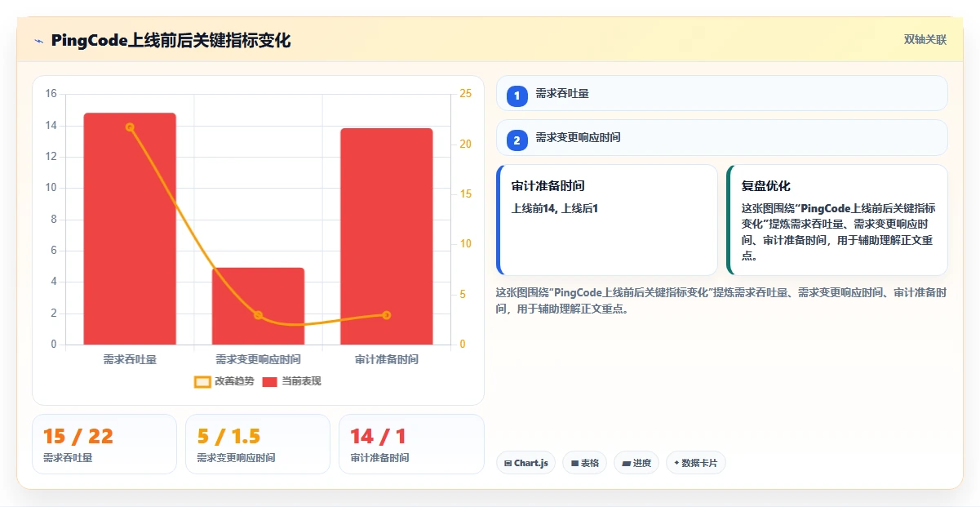Click the 数据卡片 tag chip
Viewport: 980px width, 507px height.
(x=695, y=463)
